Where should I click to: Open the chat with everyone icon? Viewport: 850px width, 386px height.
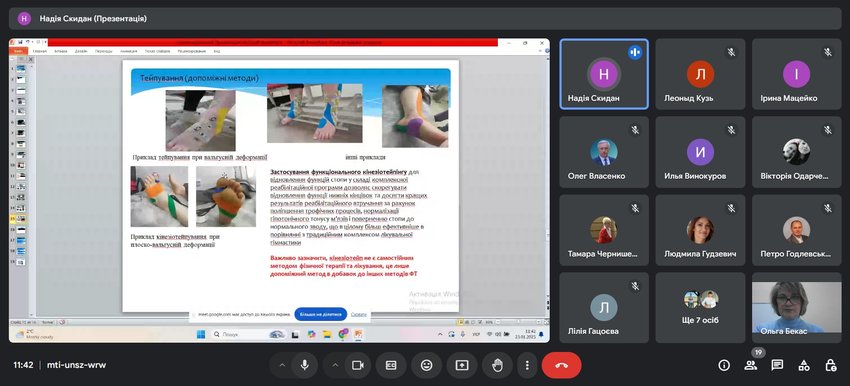[x=777, y=365]
